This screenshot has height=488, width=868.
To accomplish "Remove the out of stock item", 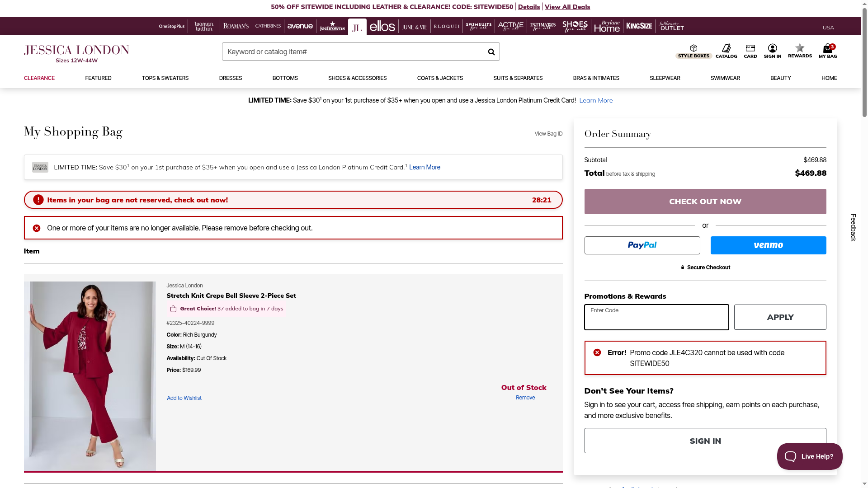I will [x=525, y=398].
